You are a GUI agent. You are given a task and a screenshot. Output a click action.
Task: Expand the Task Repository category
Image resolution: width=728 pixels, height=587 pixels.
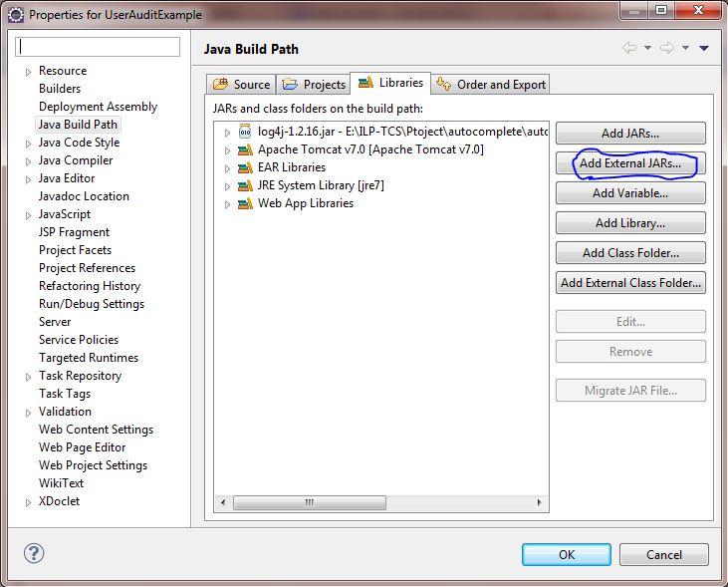pyautogui.click(x=28, y=377)
